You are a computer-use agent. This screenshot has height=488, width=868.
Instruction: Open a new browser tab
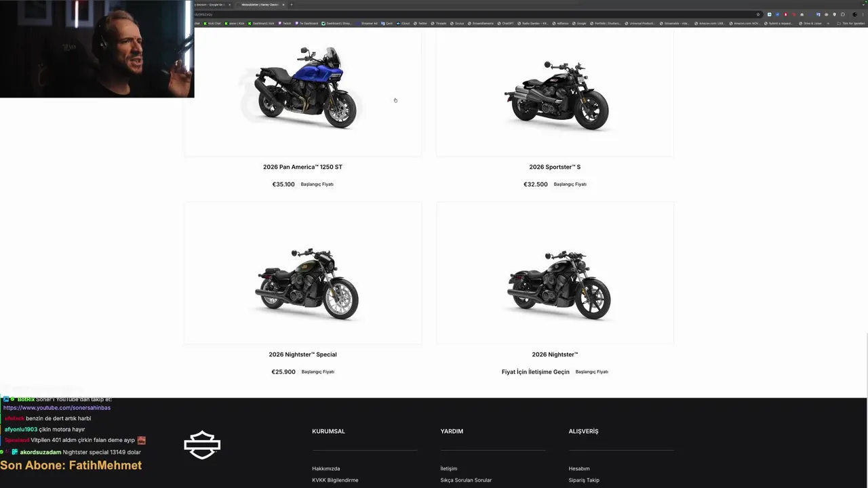pyautogui.click(x=292, y=5)
